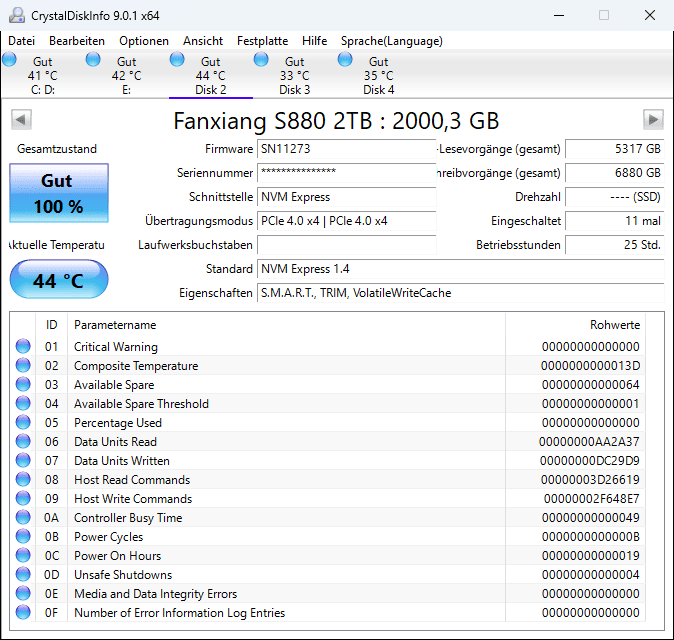This screenshot has width=674, height=640.
Task: Click the blue health orb for Disk 4
Action: (x=345, y=60)
